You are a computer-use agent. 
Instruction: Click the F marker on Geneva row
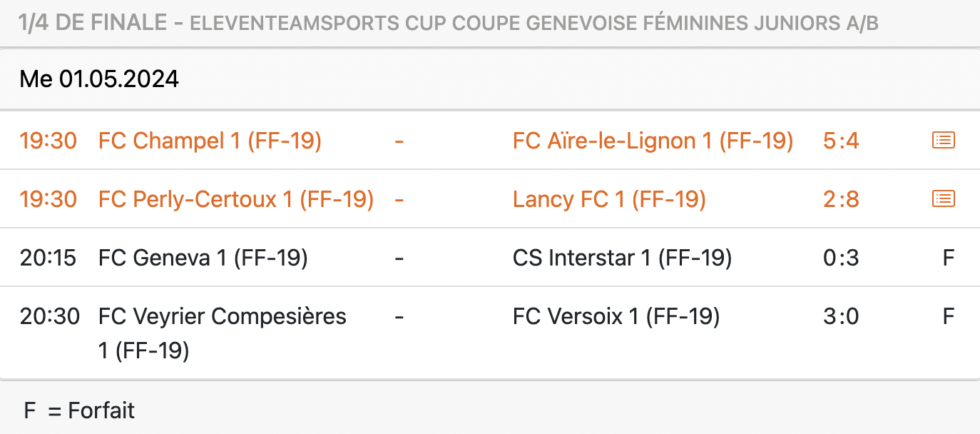[949, 258]
